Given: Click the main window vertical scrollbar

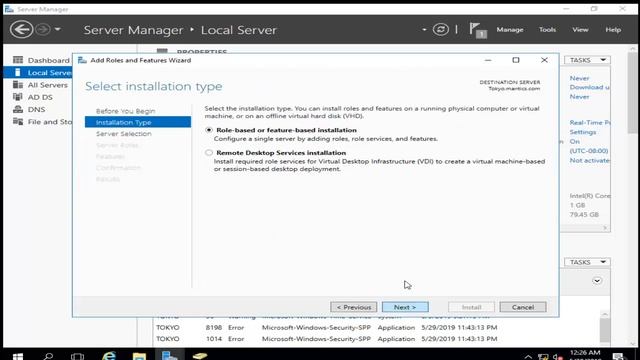Looking at the screenshot, I should click(x=632, y=93).
